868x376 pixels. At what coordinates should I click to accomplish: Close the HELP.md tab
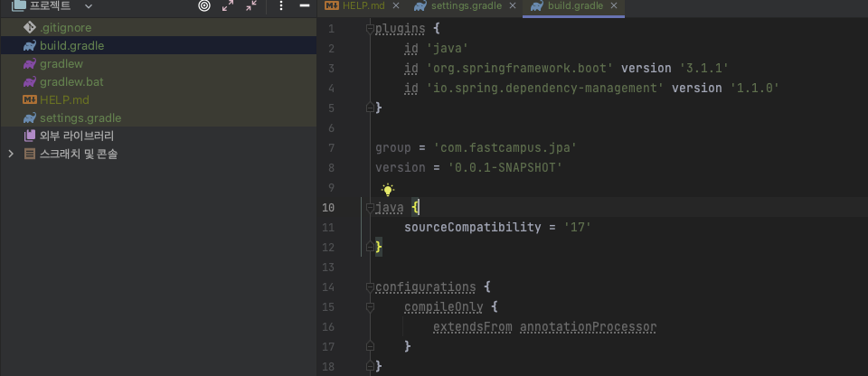point(396,6)
